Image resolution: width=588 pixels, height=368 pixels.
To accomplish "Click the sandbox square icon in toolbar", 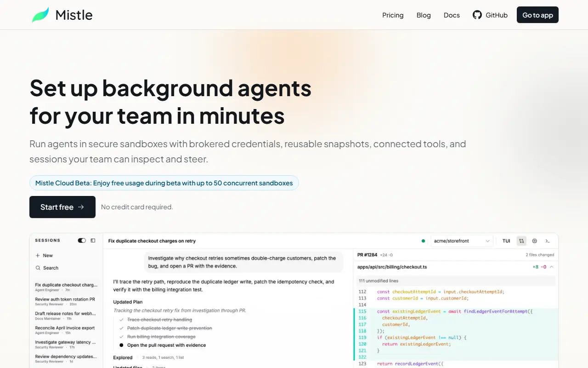I will [x=535, y=241].
